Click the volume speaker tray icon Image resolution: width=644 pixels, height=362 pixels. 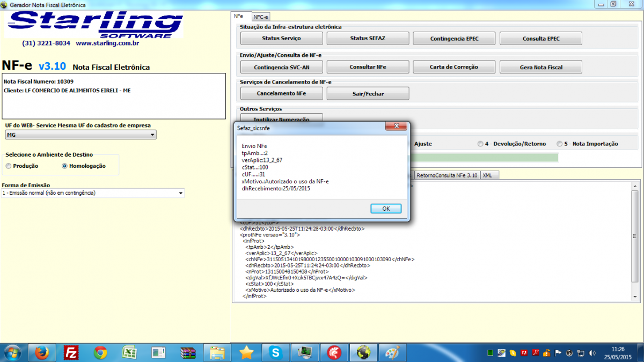pos(592,352)
